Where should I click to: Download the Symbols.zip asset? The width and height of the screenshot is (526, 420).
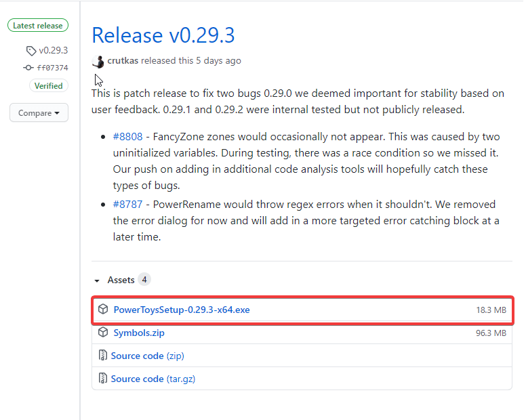click(139, 333)
